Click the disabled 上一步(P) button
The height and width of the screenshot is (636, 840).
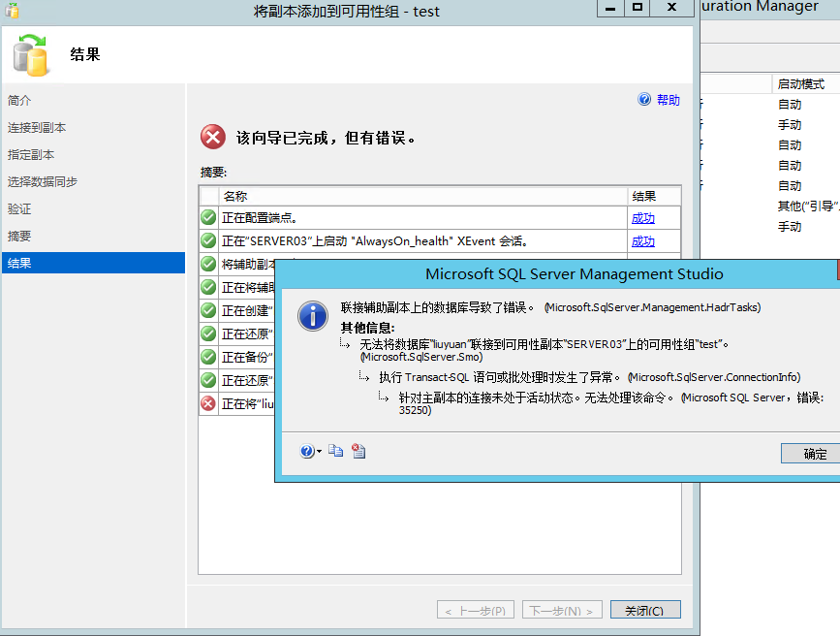pos(476,610)
